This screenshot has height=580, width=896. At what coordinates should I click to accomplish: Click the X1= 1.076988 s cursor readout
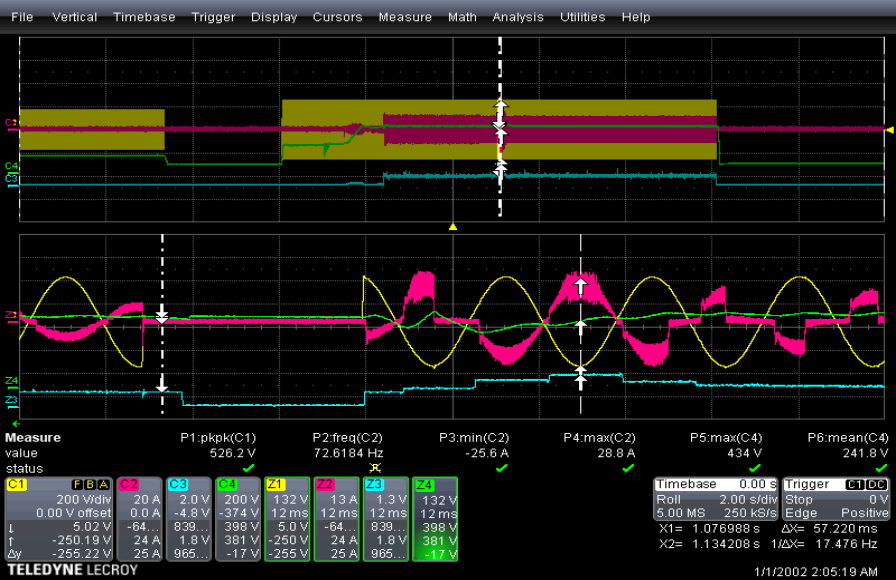[x=709, y=529]
